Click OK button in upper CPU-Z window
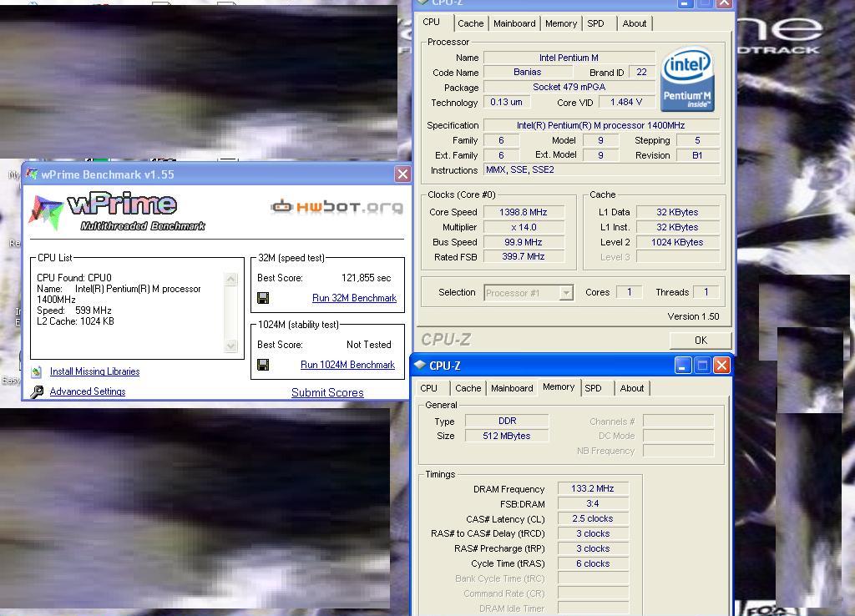The height and width of the screenshot is (616, 855). pyautogui.click(x=701, y=341)
